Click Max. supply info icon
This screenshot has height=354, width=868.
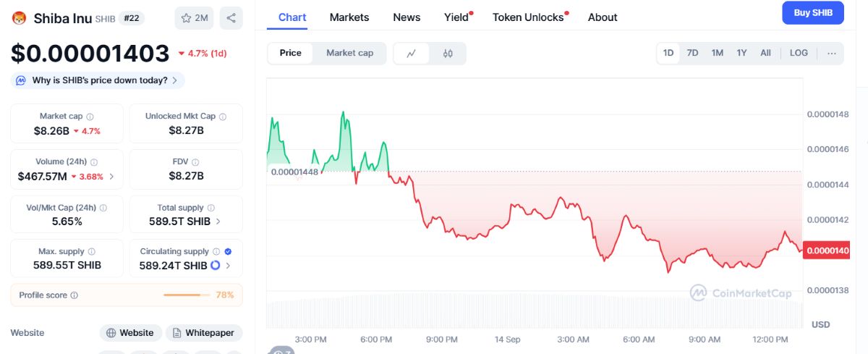point(90,252)
